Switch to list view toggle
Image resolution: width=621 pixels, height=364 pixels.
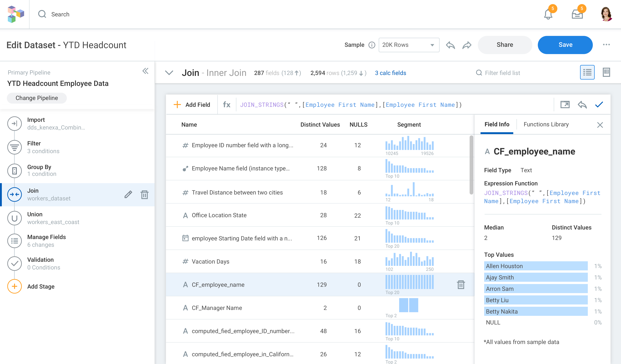587,72
